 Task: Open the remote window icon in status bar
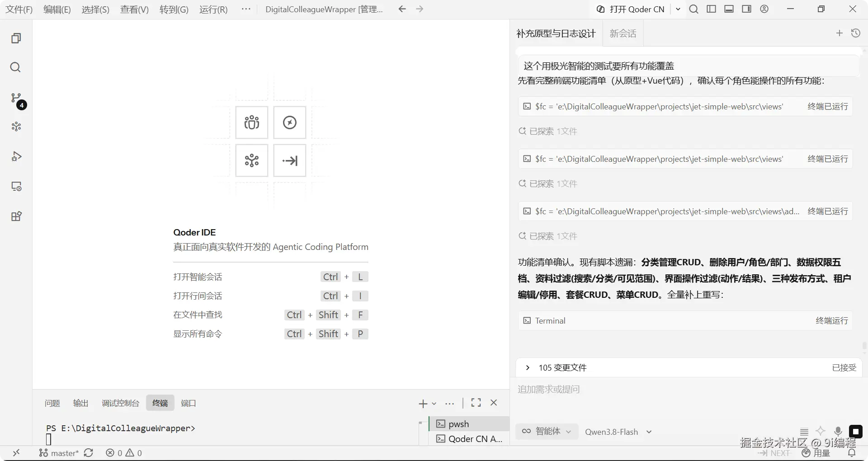click(16, 453)
